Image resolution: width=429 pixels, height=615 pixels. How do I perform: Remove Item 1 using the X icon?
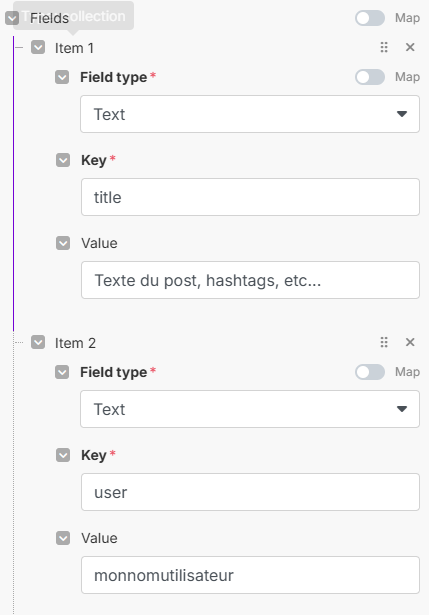pos(410,47)
